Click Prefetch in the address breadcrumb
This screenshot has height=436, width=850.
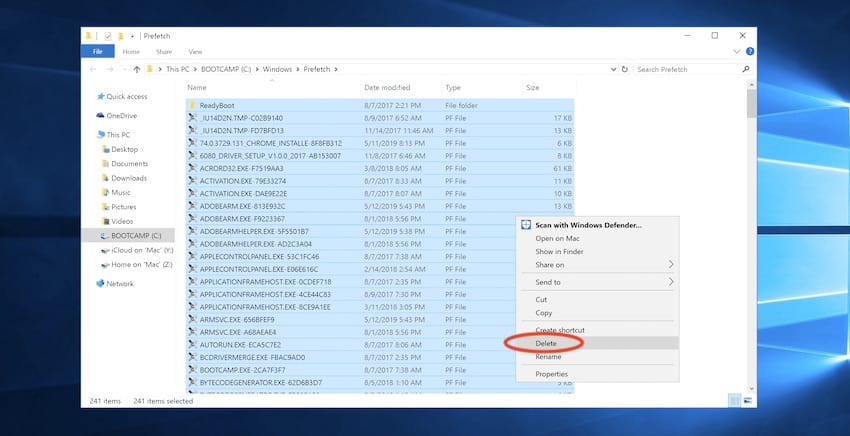point(317,69)
